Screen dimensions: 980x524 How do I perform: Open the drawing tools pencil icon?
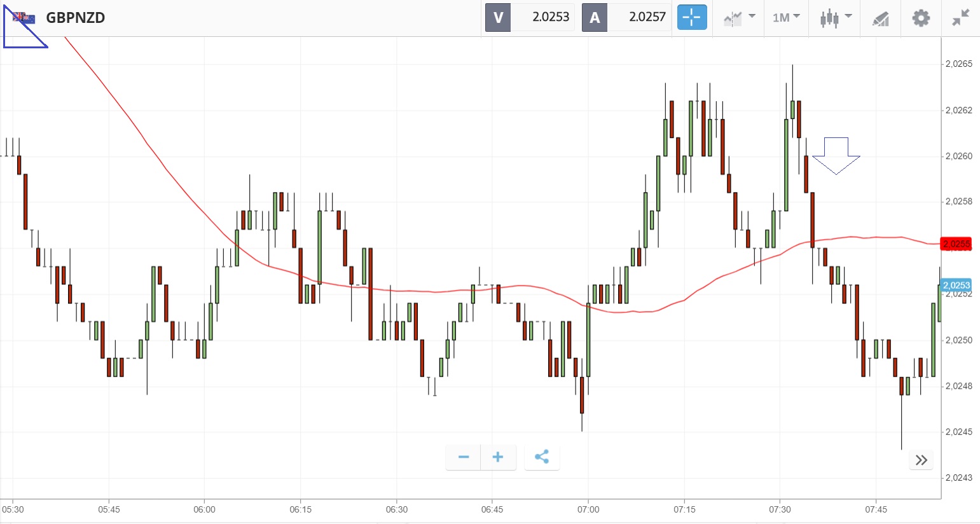click(x=880, y=18)
